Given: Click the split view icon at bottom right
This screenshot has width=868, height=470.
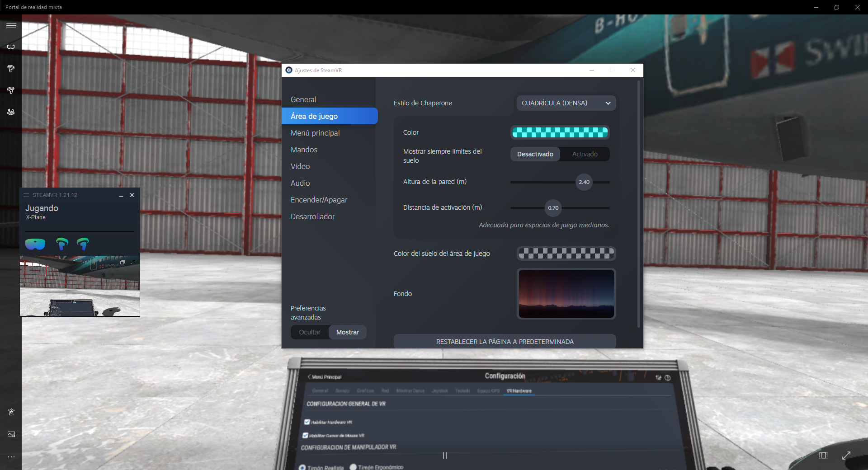Looking at the screenshot, I should (824, 455).
